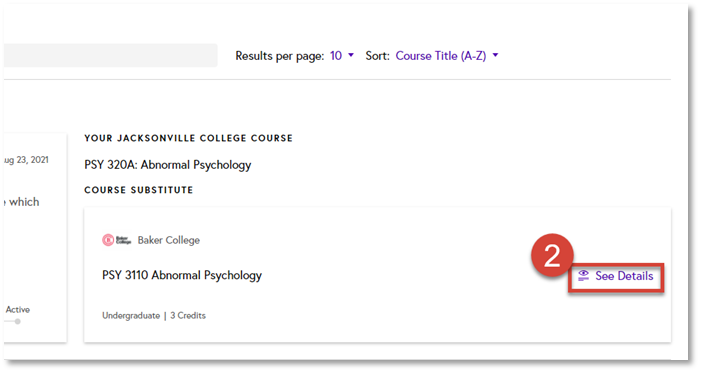This screenshot has width=701, height=373.
Task: Select the Course Title (A-Z) sort option
Action: (441, 55)
